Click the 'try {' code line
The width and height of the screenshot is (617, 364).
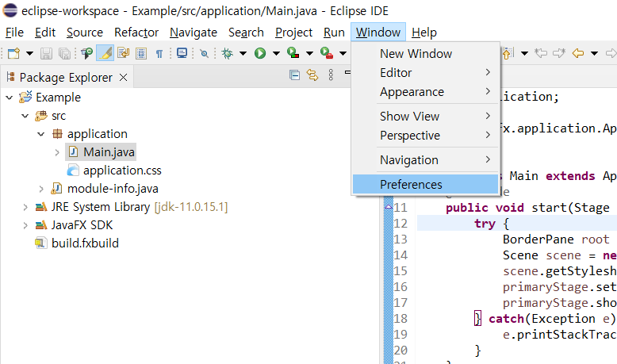[492, 224]
